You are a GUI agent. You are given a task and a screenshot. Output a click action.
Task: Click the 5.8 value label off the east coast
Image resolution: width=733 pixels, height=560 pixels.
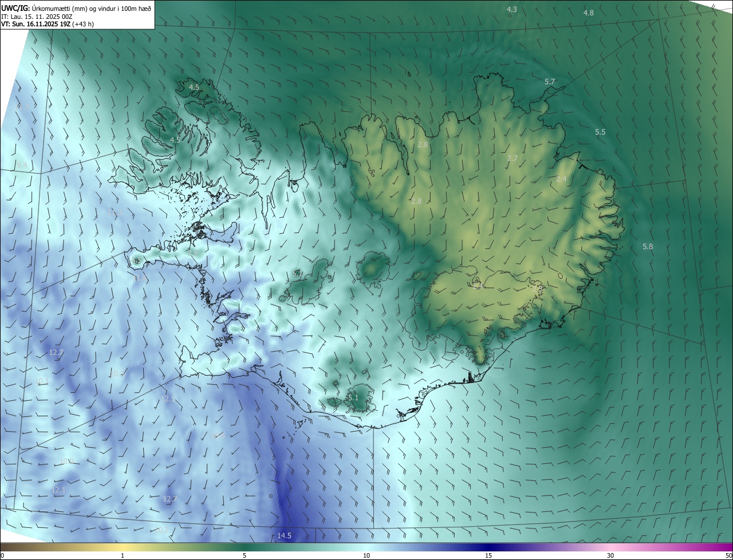[648, 246]
